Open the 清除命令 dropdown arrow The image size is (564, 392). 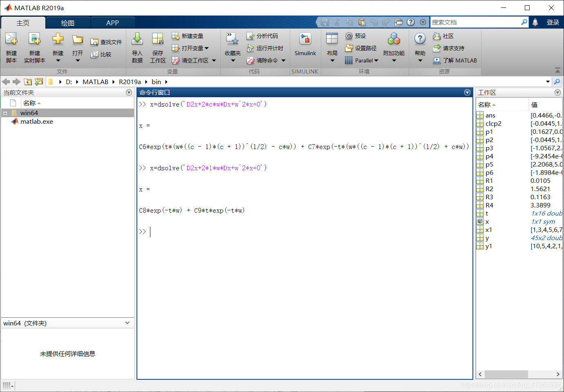point(283,60)
